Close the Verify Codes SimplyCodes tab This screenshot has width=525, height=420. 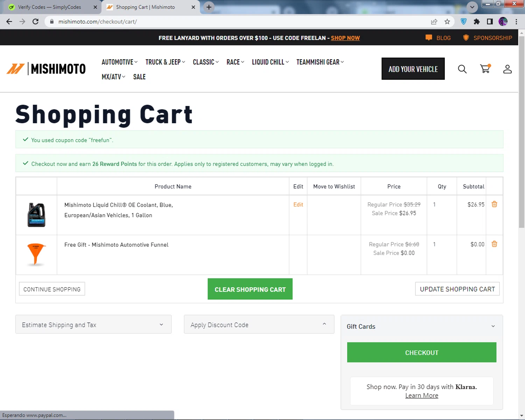(95, 7)
